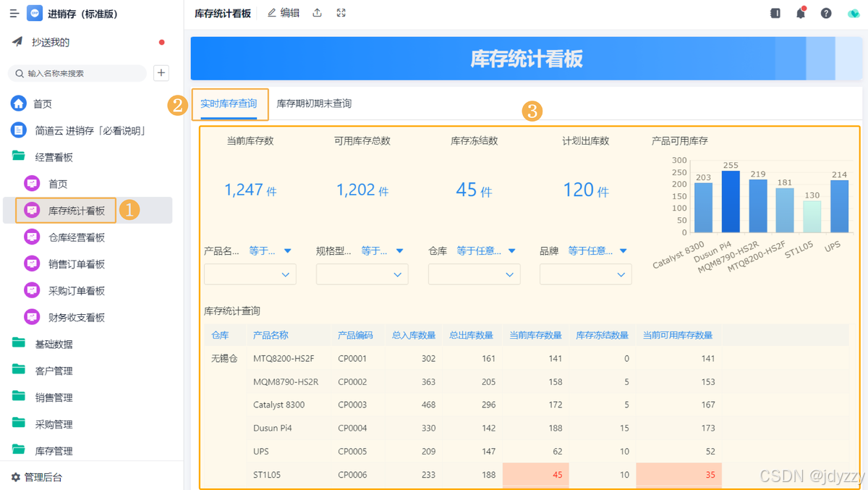Open the 首页 home icon at top

click(18, 104)
